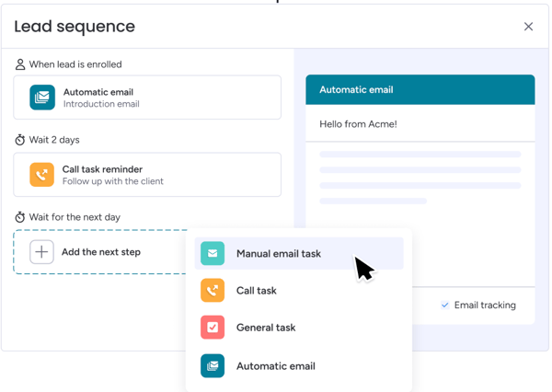Click the orange Call task reminder phone icon
Image resolution: width=552 pixels, height=392 pixels.
click(x=42, y=175)
